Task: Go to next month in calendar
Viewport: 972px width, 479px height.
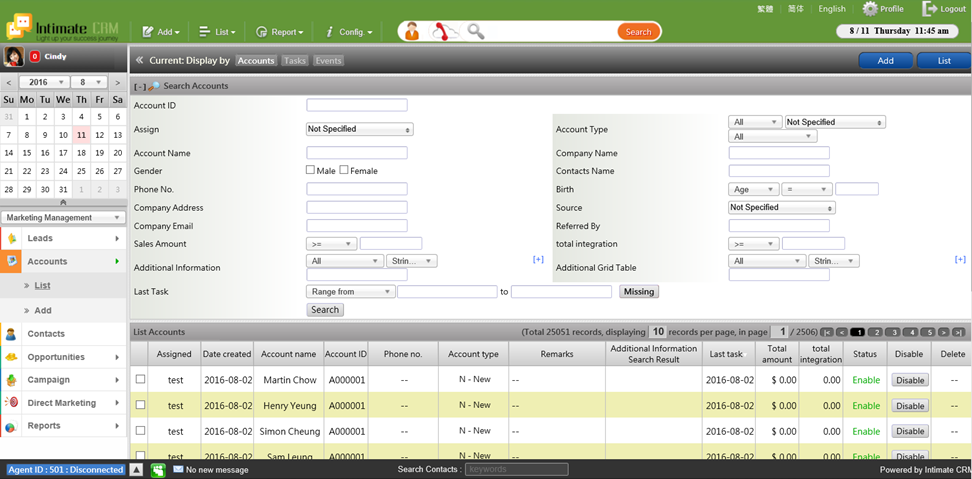Action: 118,82
